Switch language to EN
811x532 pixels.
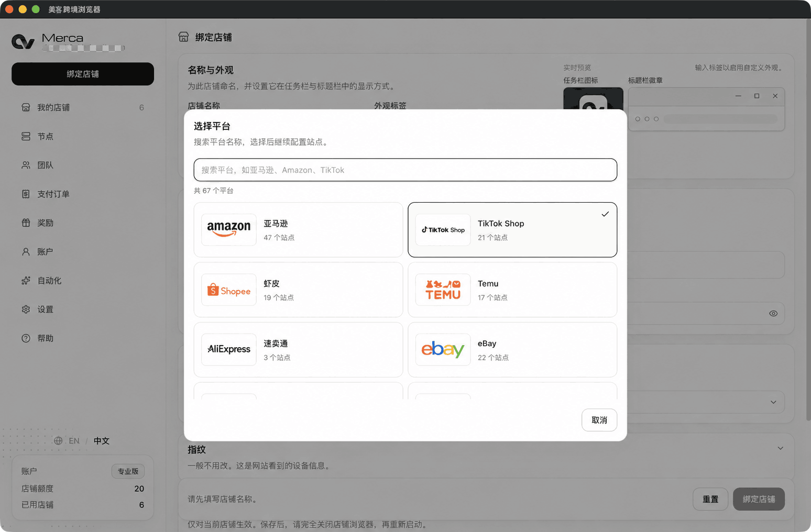(x=74, y=441)
